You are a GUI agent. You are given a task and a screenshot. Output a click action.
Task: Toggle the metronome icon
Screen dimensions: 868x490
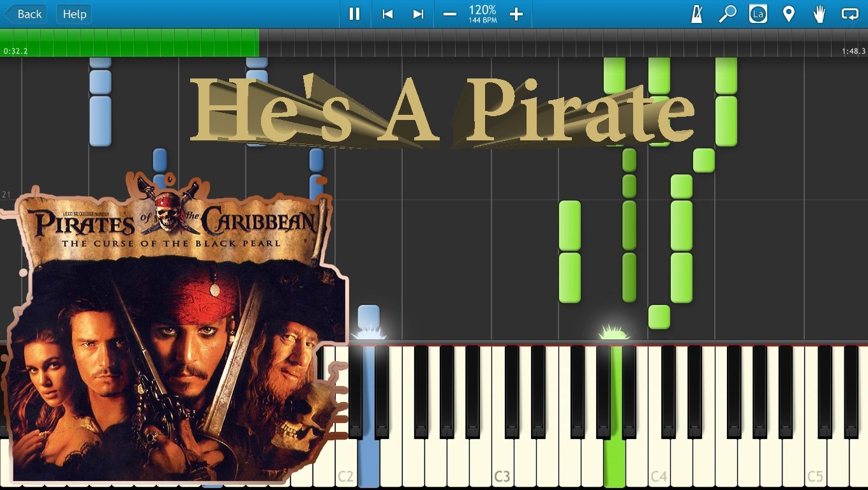[x=697, y=14]
